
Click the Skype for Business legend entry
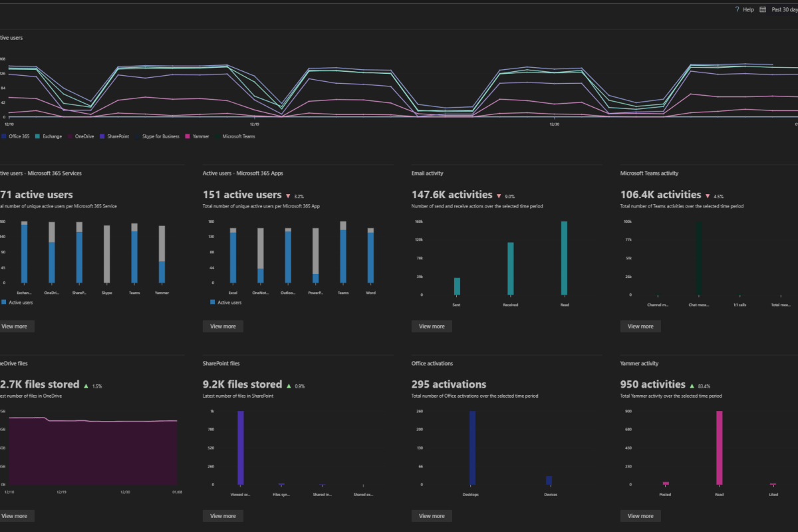[159, 136]
